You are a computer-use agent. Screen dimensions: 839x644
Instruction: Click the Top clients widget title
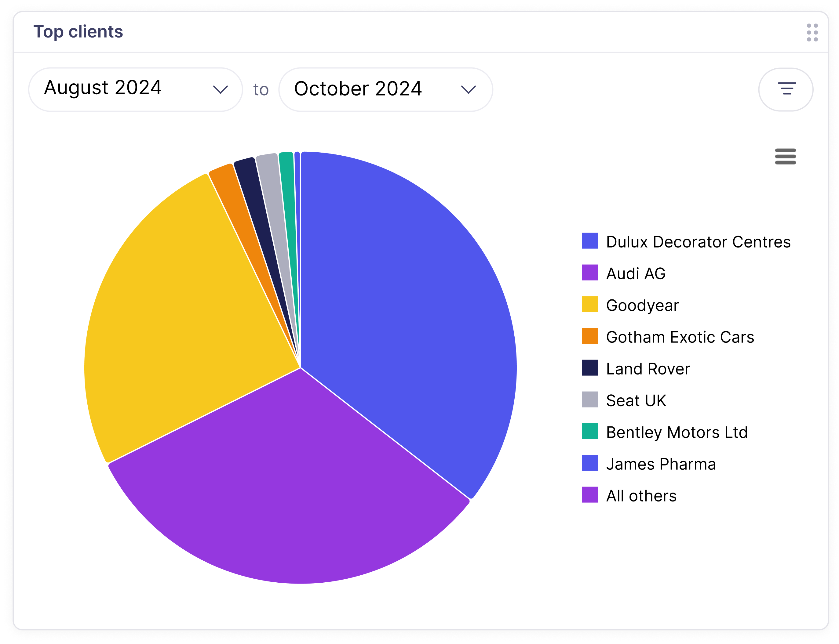click(x=78, y=32)
